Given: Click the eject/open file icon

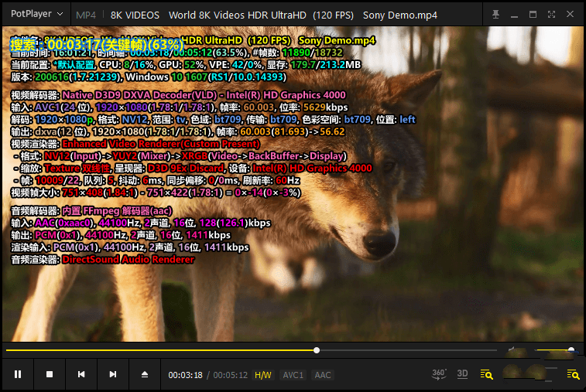Looking at the screenshot, I should [x=144, y=374].
